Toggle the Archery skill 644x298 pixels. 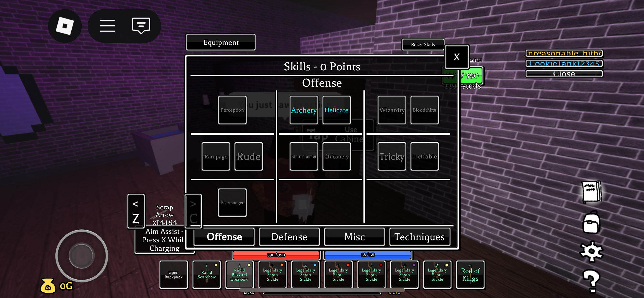click(304, 110)
